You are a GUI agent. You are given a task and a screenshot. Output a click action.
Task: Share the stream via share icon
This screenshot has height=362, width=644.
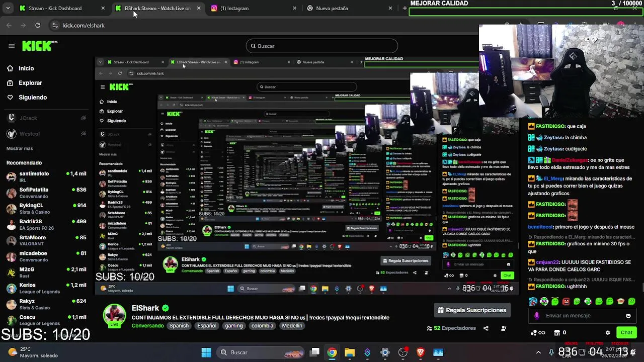[x=486, y=328]
